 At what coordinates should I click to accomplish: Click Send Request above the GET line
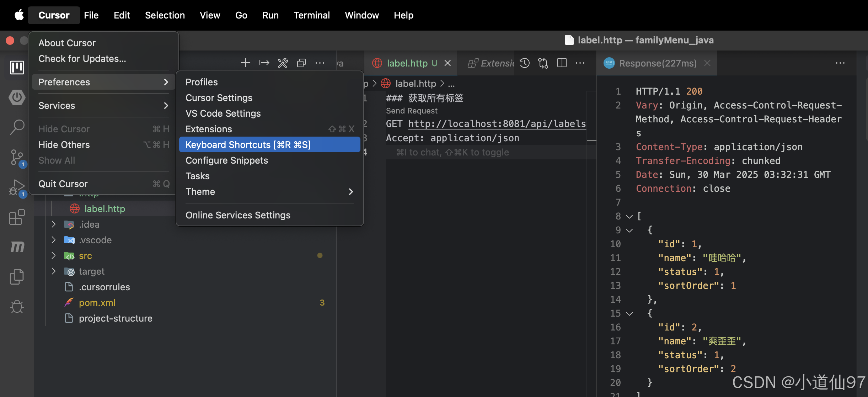412,111
